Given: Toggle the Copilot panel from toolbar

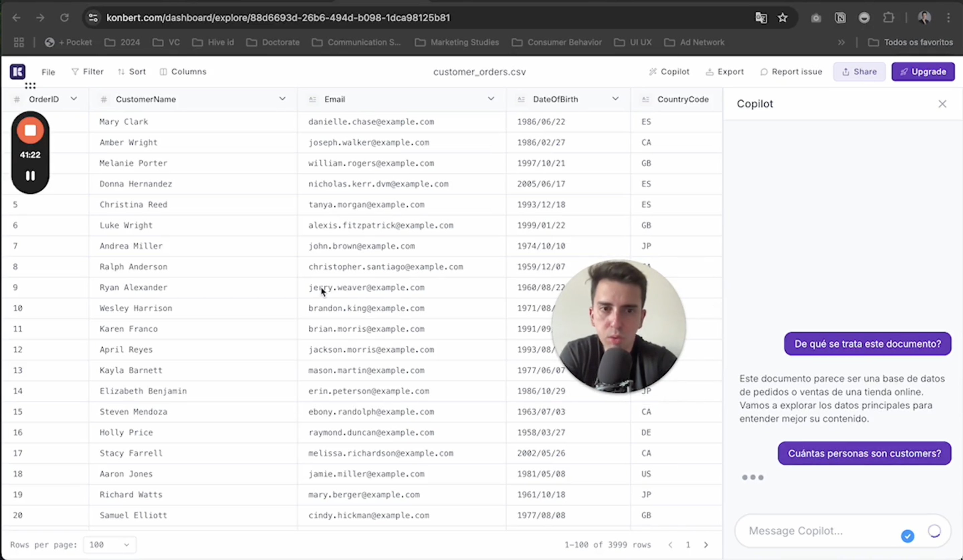Looking at the screenshot, I should click(x=669, y=72).
